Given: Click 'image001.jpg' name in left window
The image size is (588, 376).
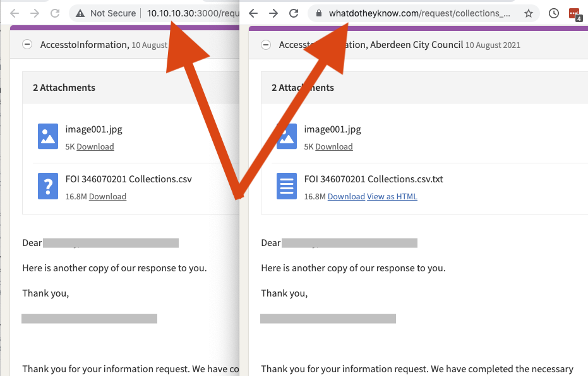Looking at the screenshot, I should click(x=93, y=129).
